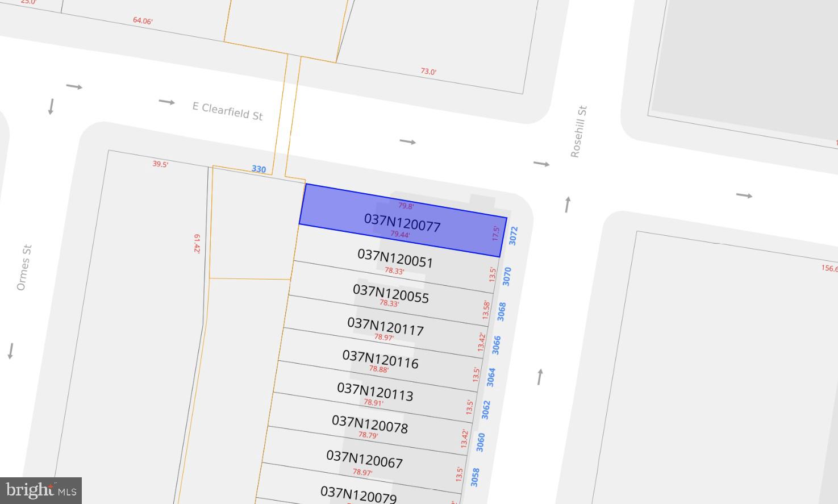Viewport: 838px width, 504px height.
Task: Click the Rosehill St label
Action: click(578, 131)
